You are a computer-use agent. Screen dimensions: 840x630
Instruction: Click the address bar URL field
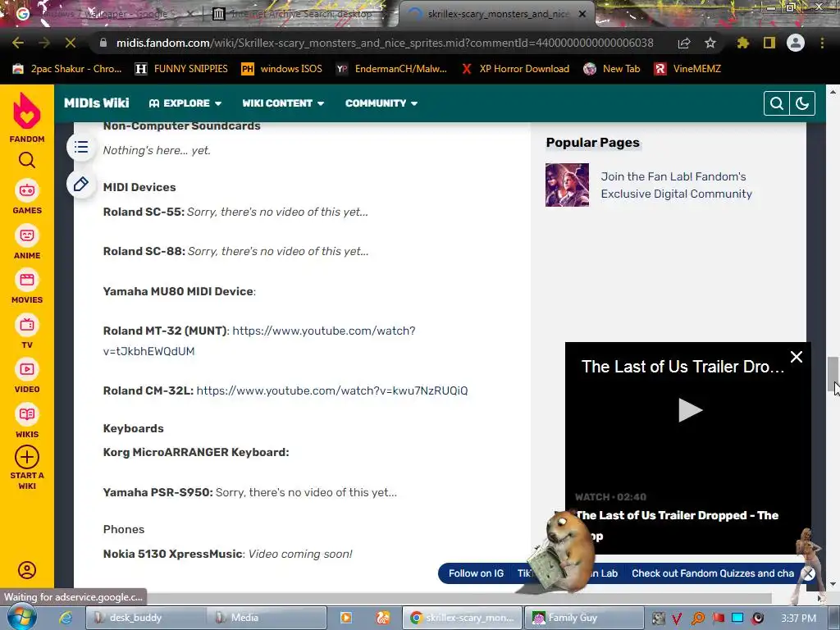(x=385, y=43)
